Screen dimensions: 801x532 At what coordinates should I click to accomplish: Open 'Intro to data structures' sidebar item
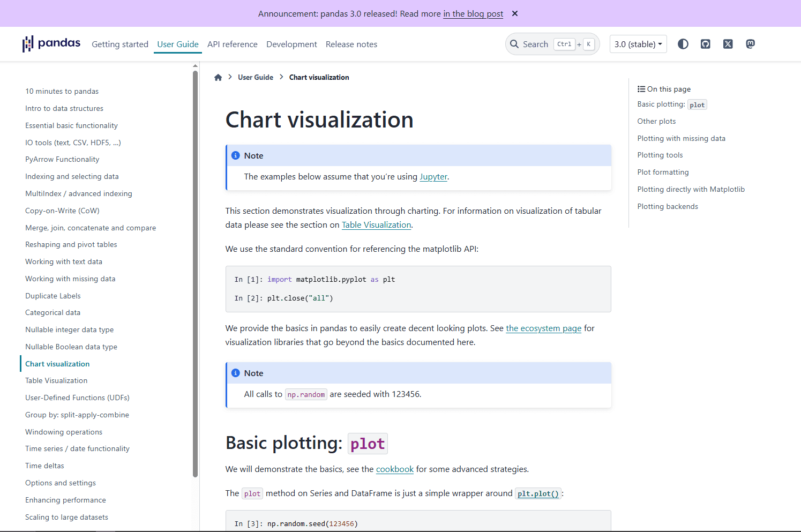(64, 108)
